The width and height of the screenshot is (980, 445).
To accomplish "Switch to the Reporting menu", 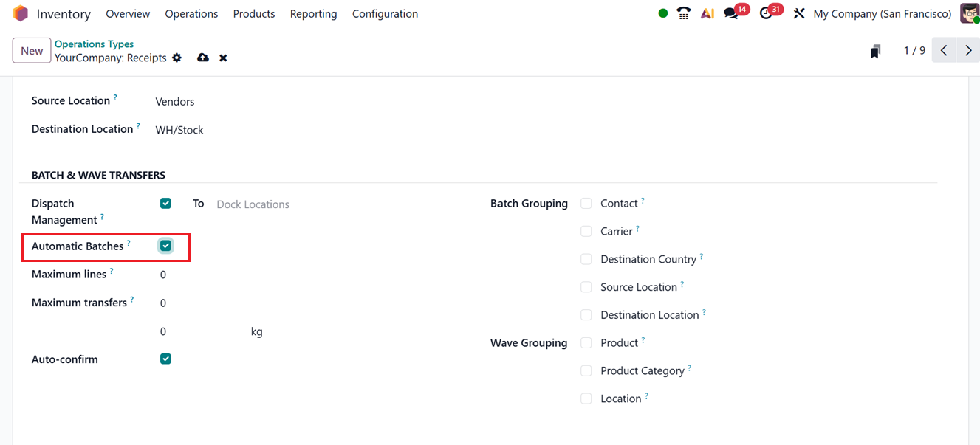I will pos(313,13).
